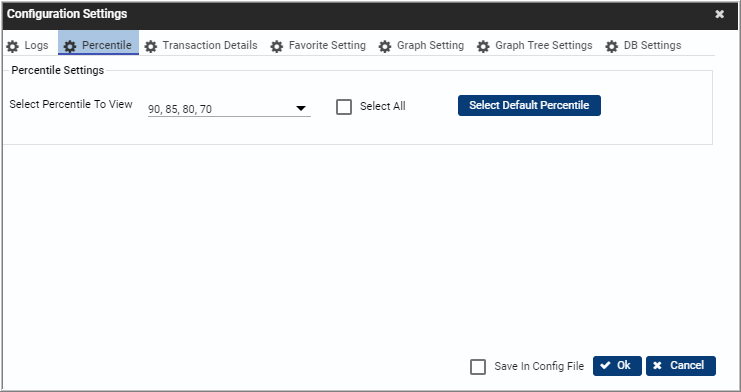
Task: Tick the Save In Config File checkbox
Action: coord(478,367)
